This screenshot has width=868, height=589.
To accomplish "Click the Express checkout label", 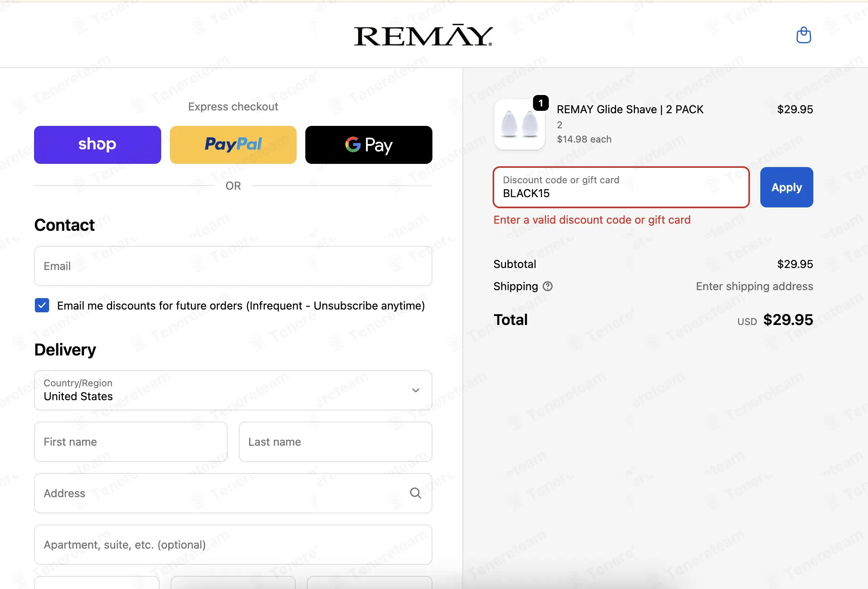I will (x=233, y=106).
